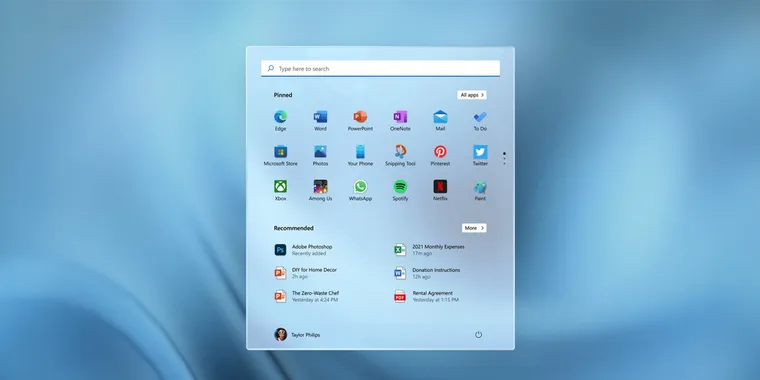Open Adobe Photoshop recommended item

(303, 250)
